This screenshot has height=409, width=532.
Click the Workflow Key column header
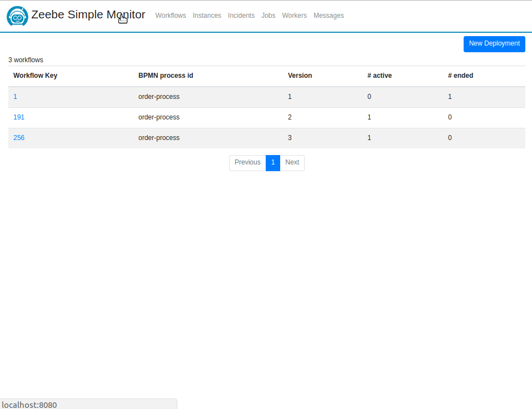[x=35, y=76]
